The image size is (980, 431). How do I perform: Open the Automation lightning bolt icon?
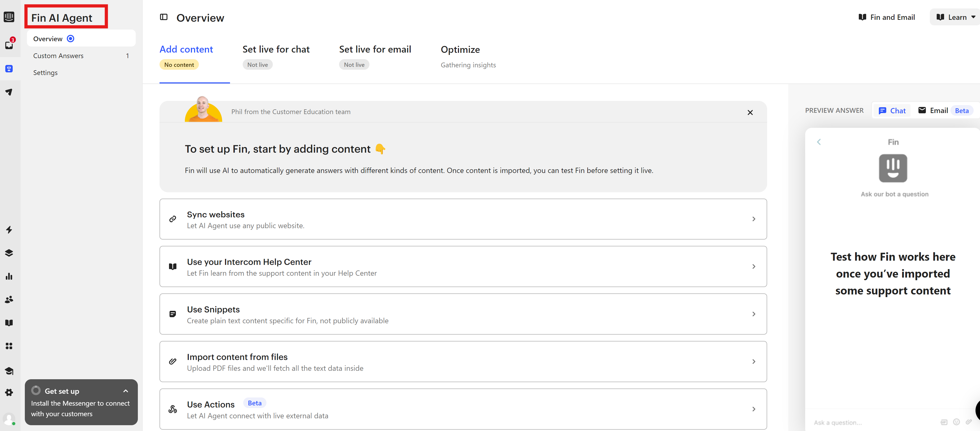click(9, 230)
